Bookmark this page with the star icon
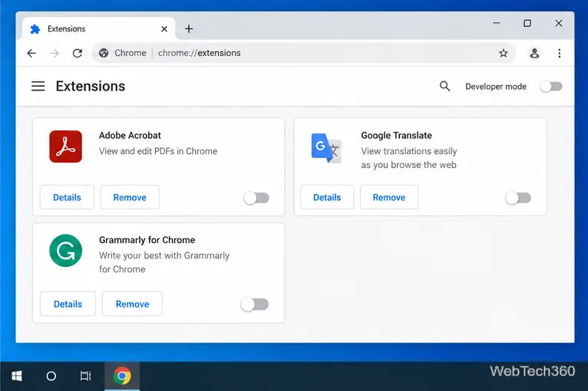Viewport: 588px width, 391px height. click(504, 53)
